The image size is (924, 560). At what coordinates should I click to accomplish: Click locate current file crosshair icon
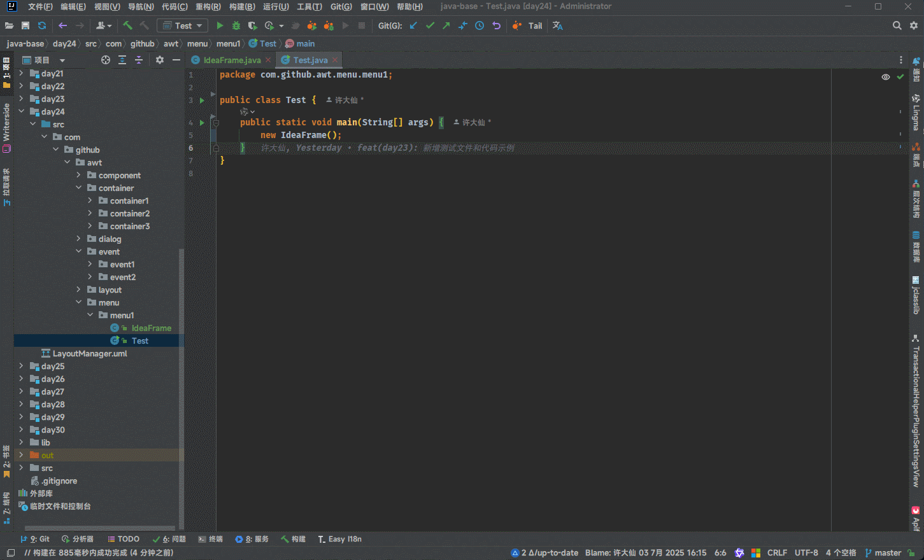pos(106,60)
